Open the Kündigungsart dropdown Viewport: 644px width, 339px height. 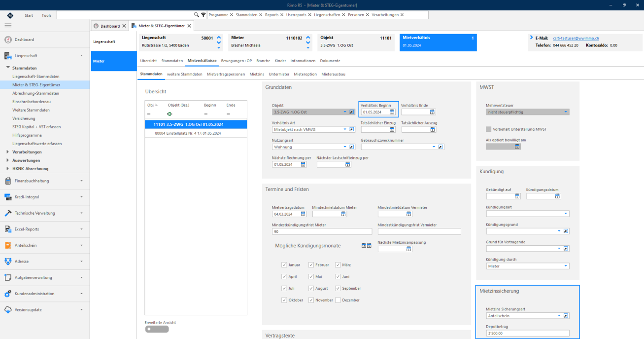click(566, 214)
